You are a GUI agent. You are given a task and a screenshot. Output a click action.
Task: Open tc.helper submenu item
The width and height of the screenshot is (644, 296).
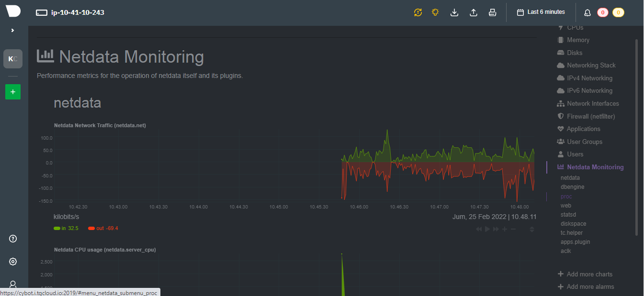click(x=572, y=233)
